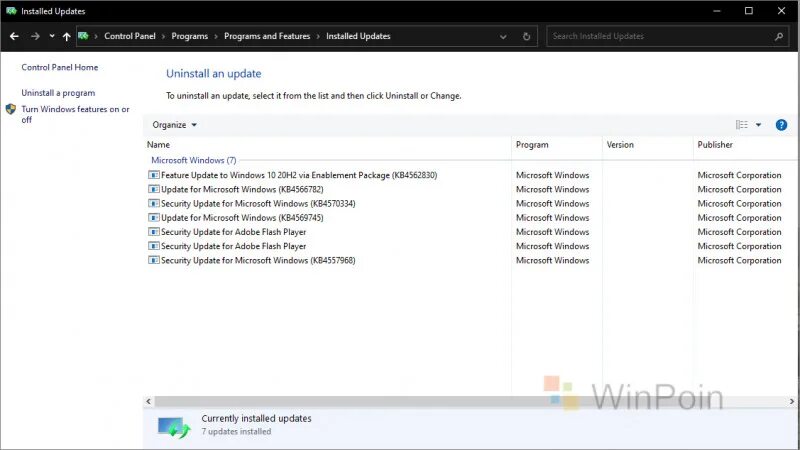Open Control Panel breadcrumb
This screenshot has width=800, height=450.
tap(130, 36)
